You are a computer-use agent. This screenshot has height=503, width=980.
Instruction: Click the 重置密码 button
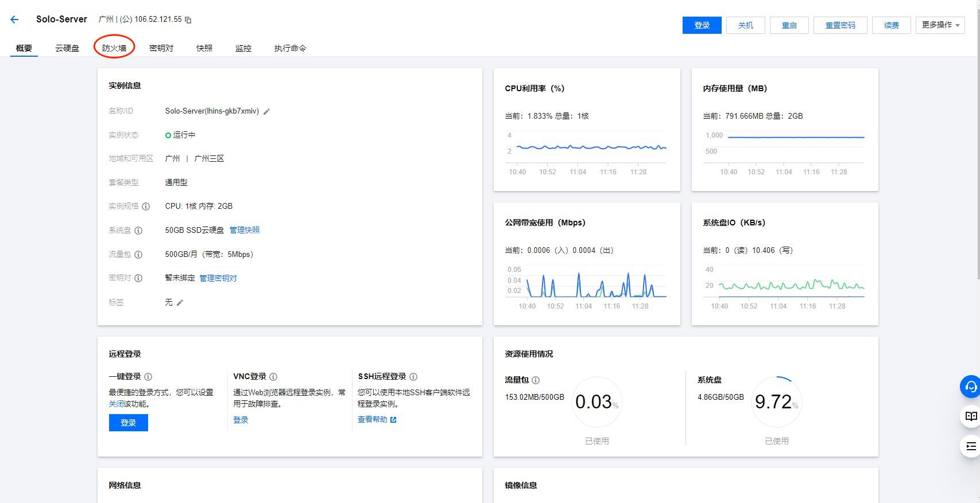coord(840,25)
